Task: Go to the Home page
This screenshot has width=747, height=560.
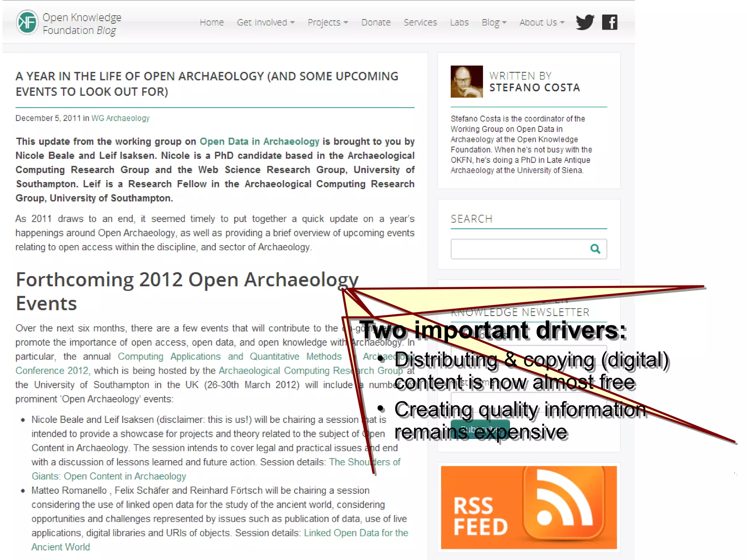Action: (x=212, y=23)
